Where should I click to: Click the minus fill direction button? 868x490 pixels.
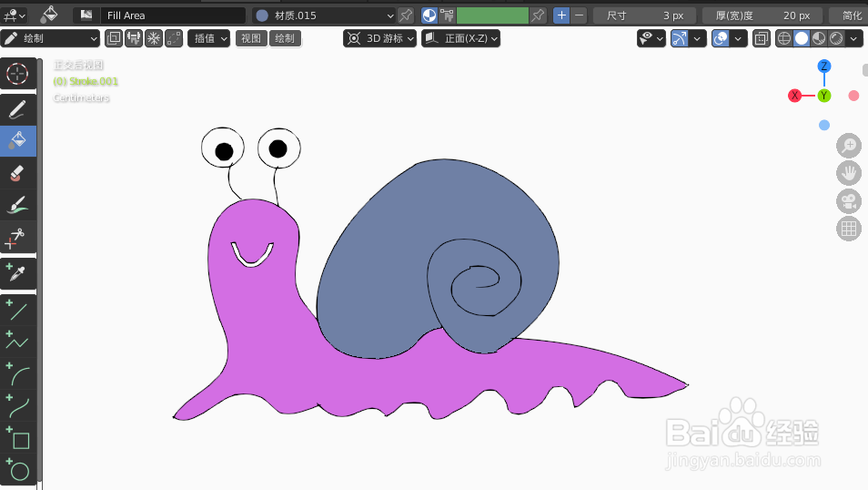[579, 15]
